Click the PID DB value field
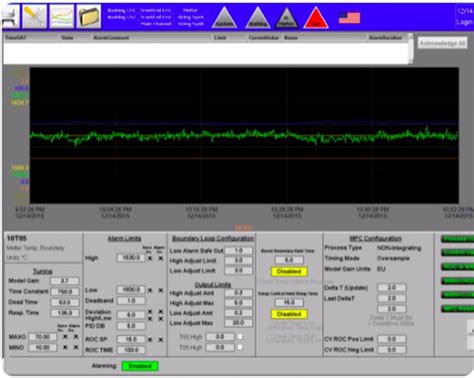The image size is (474, 378). (131, 326)
